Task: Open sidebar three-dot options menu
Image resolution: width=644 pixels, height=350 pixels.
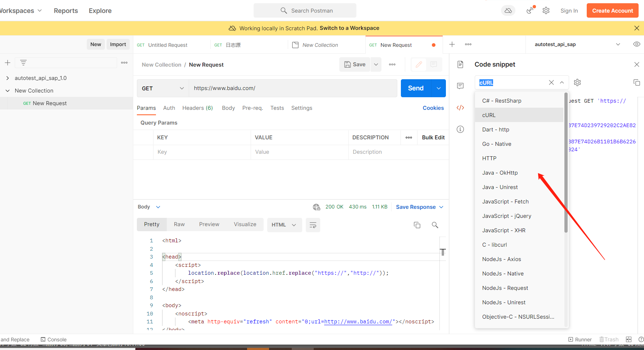Action: tap(124, 63)
